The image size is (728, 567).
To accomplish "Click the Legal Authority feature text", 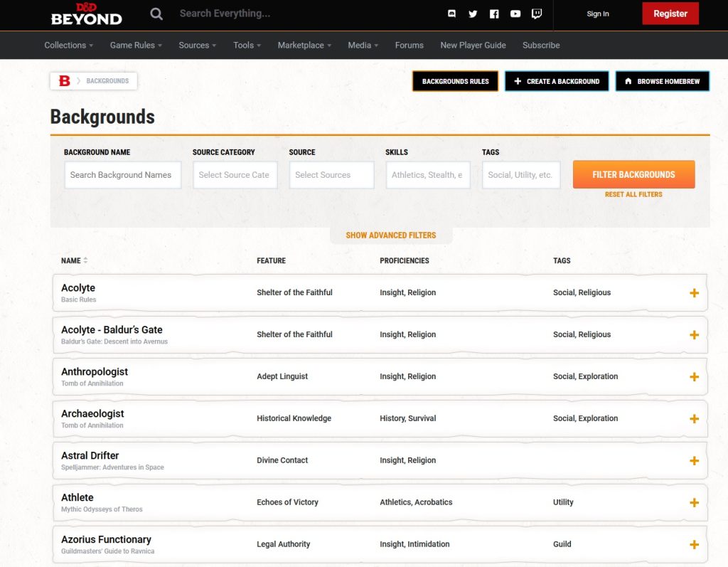I will pos(283,544).
